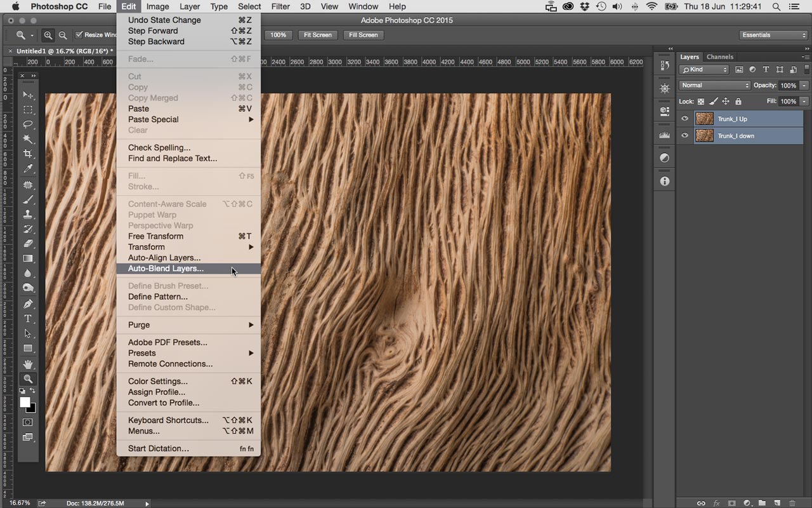The image size is (812, 508).
Task: Click the white foreground color swatch
Action: [x=25, y=403]
